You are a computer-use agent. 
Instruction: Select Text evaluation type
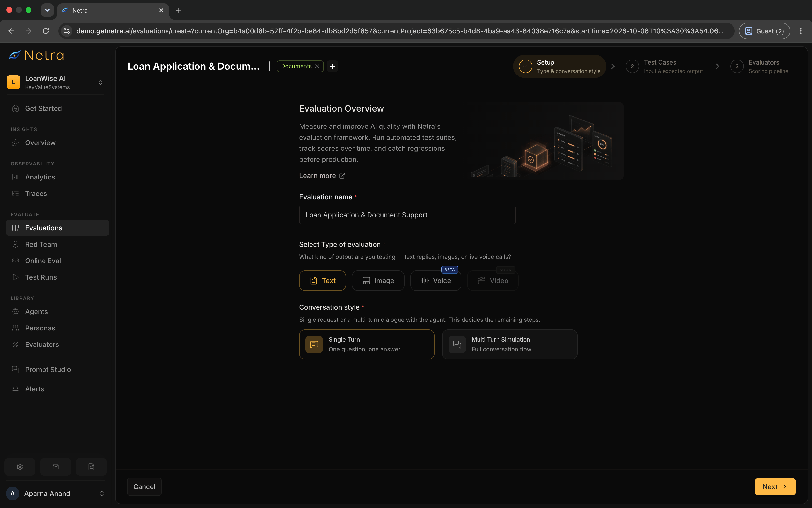click(322, 281)
